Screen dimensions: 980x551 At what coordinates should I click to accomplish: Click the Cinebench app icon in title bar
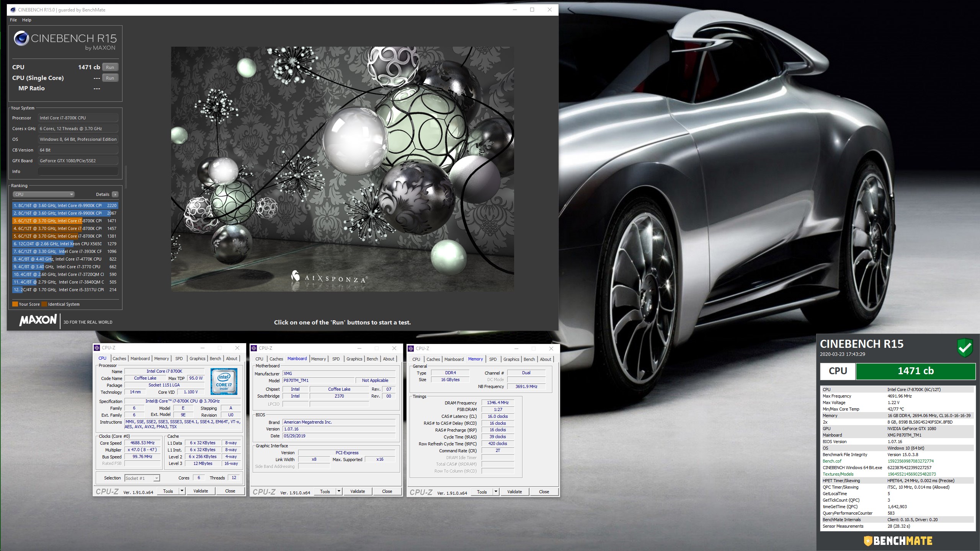(13, 10)
